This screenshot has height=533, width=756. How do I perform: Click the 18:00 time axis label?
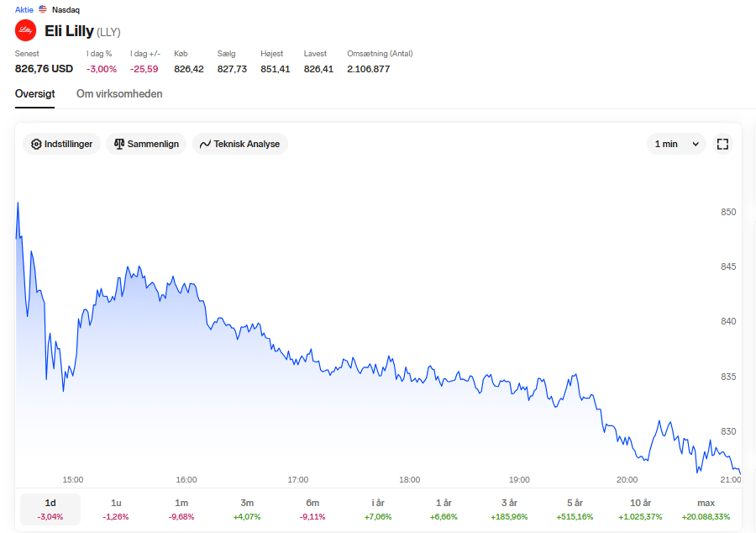tap(409, 479)
